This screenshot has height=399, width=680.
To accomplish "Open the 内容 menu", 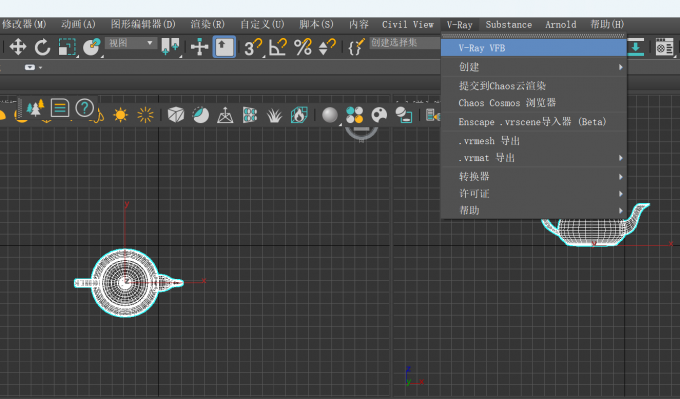I will coord(359,24).
